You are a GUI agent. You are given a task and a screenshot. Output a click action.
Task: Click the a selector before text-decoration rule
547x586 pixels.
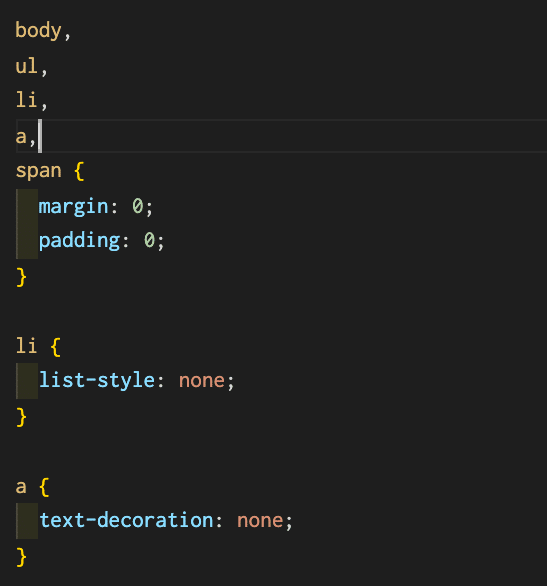click(21, 487)
